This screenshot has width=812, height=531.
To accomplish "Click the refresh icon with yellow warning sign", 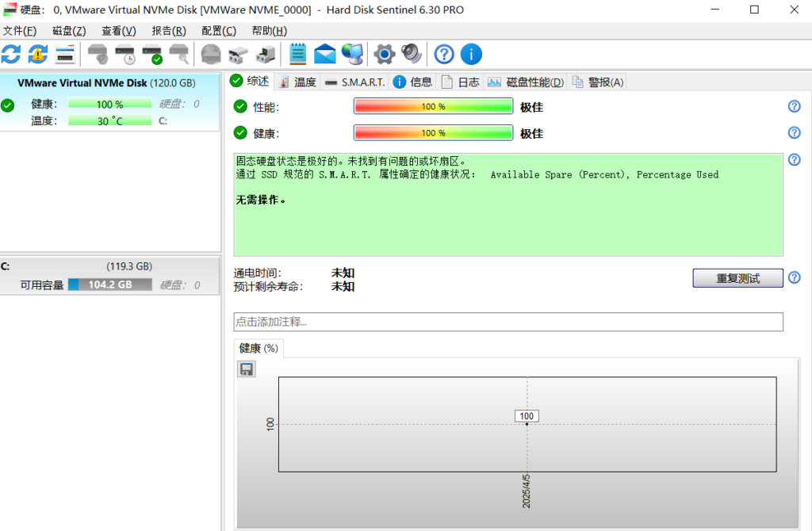I will click(38, 54).
